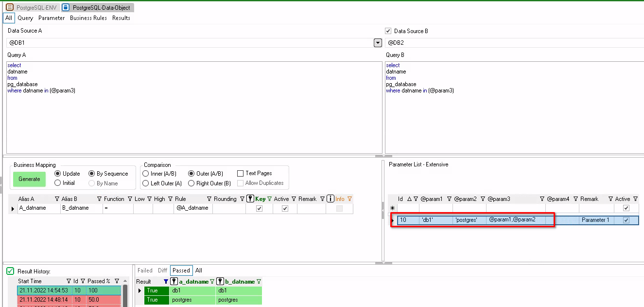Click the orange Info column filter icon
Screen dimensions: 644x307
(349, 199)
